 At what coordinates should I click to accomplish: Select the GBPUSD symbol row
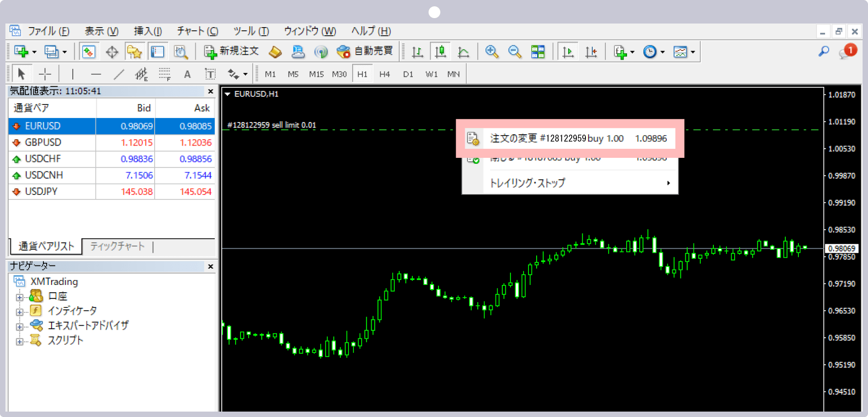click(x=111, y=142)
